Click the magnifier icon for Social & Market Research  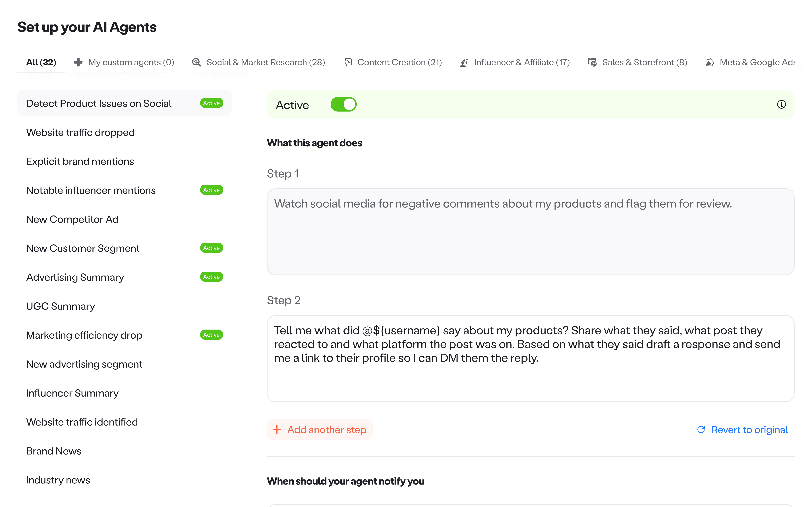[196, 62]
